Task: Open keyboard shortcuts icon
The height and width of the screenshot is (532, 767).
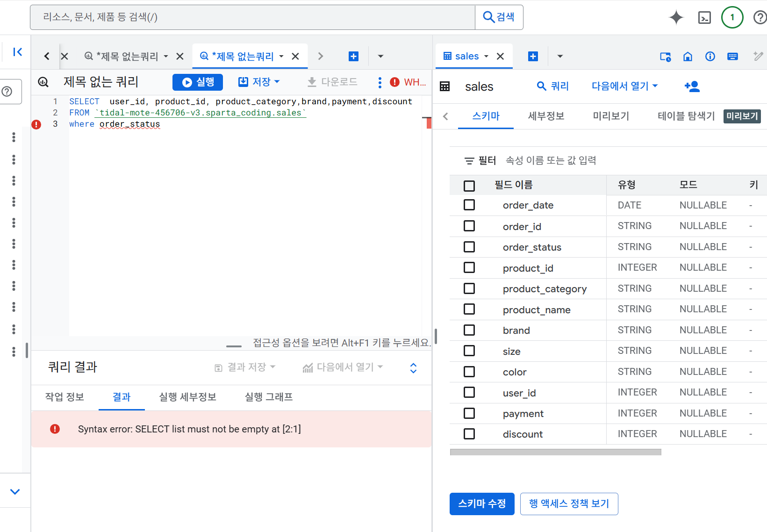Action: [732, 57]
